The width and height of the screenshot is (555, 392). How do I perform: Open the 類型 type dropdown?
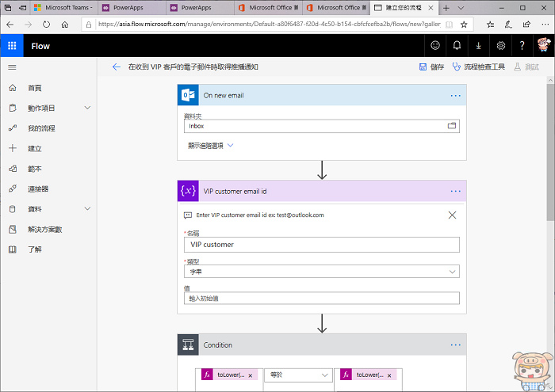[321, 272]
